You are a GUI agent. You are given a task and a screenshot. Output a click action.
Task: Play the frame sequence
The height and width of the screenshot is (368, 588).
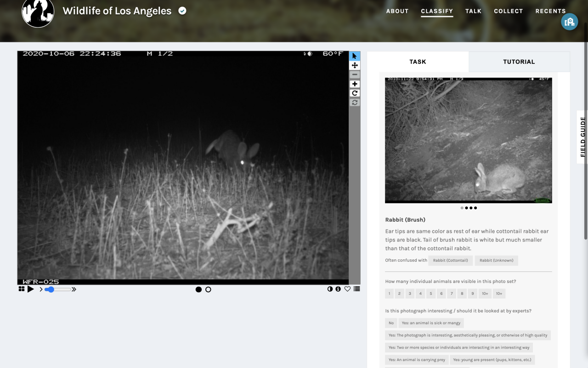[31, 289]
